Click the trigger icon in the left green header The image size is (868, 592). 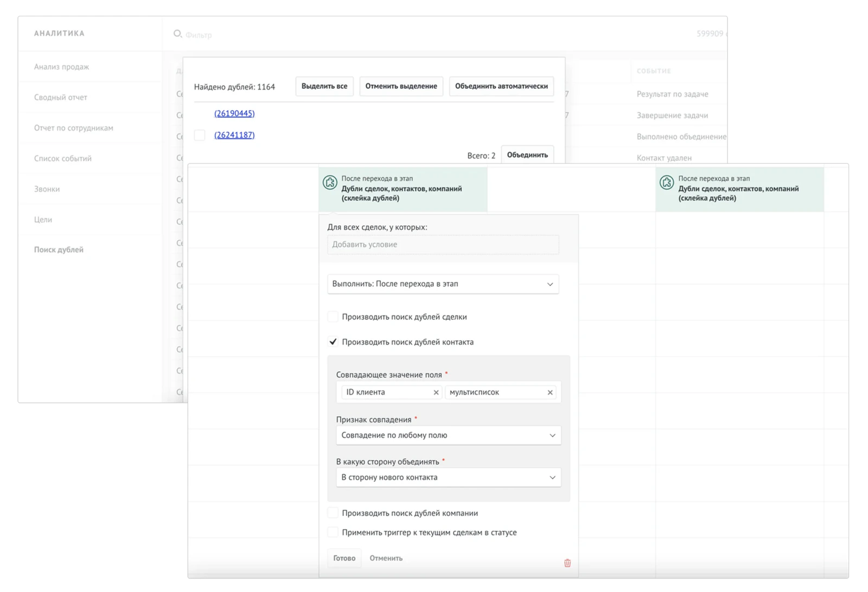[330, 182]
